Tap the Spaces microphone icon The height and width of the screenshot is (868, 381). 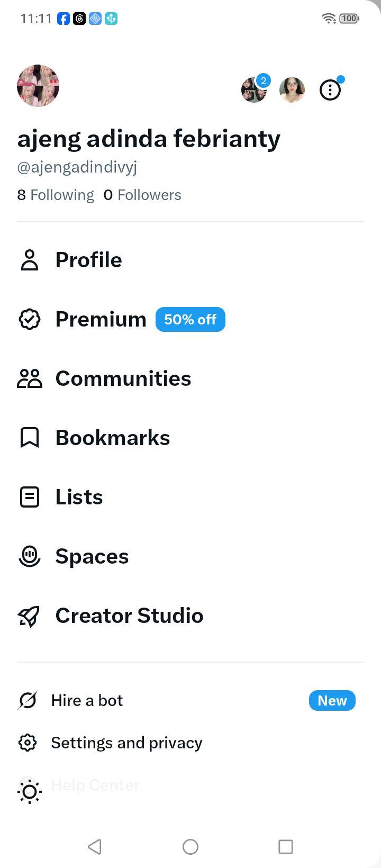point(30,556)
